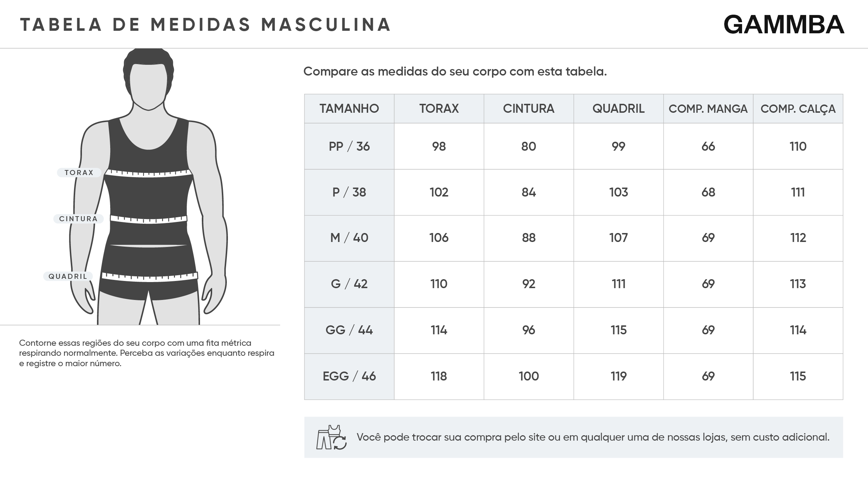Viewport: 868px width, 485px height.
Task: Click the measuring instructions paragraph
Action: (147, 353)
